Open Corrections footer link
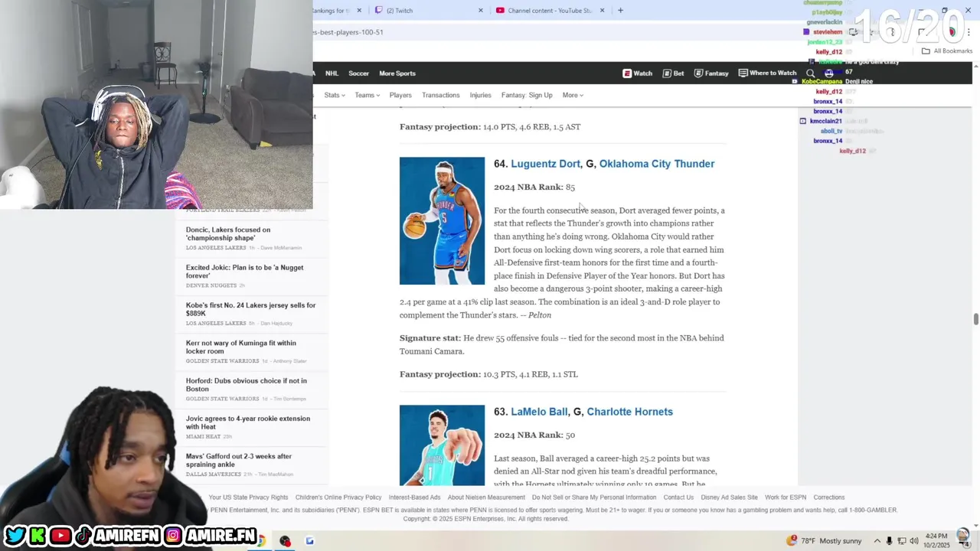Screen dimensions: 980x551 point(828,497)
